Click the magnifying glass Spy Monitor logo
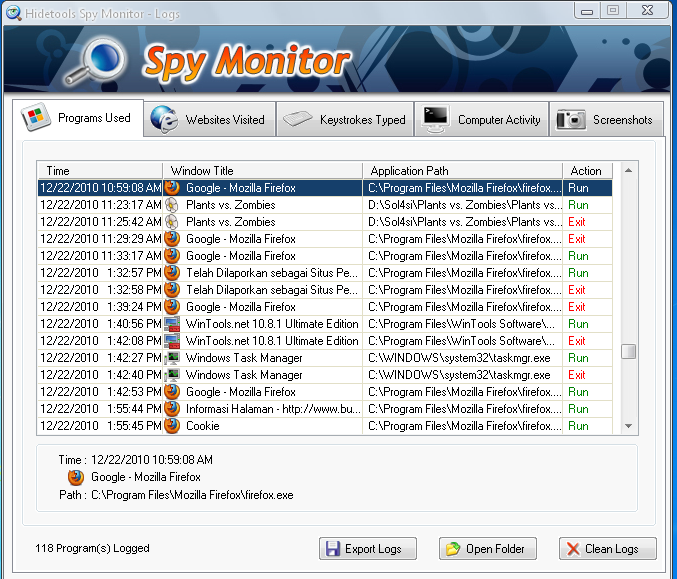The width and height of the screenshot is (677, 579). (x=96, y=60)
